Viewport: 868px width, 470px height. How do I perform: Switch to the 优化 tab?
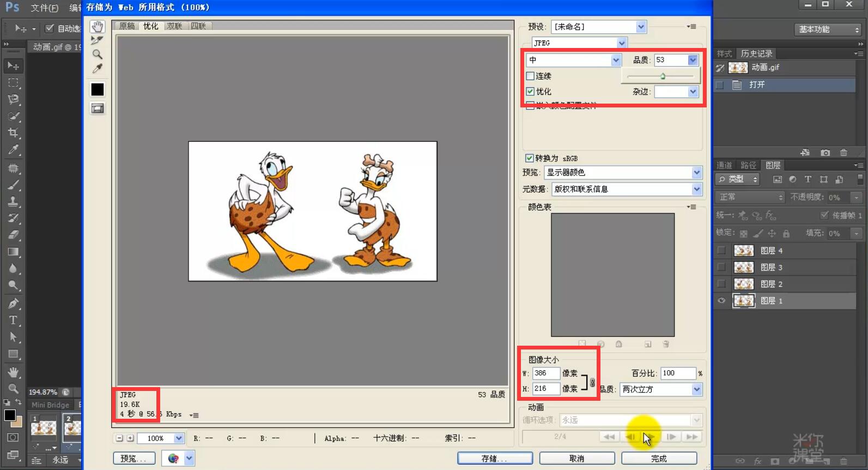tap(150, 26)
